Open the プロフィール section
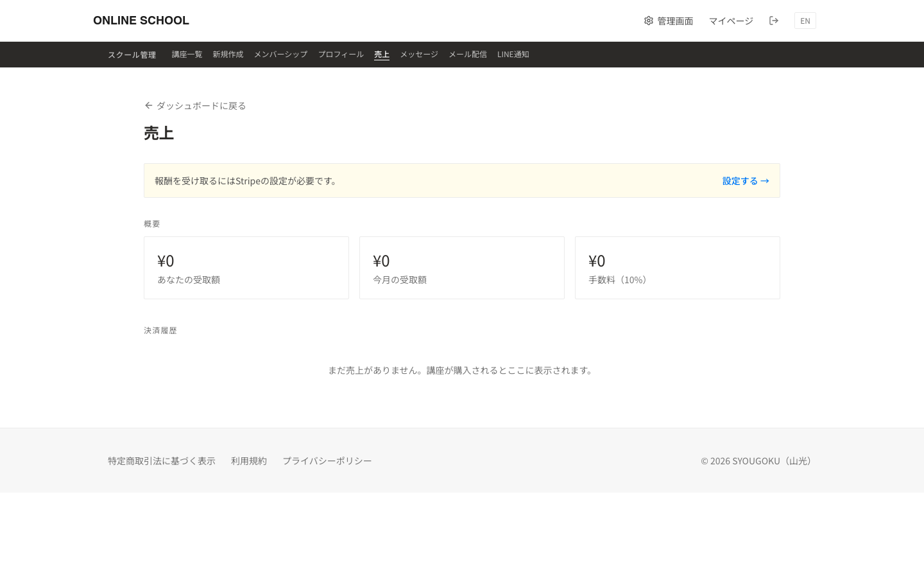The height and width of the screenshot is (578, 924). [341, 54]
